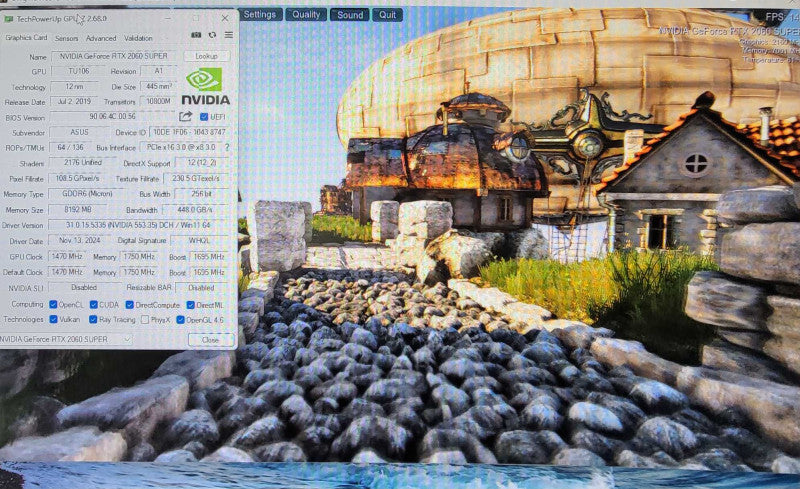
Task: Click the BIOS Version field value
Action: [112, 116]
